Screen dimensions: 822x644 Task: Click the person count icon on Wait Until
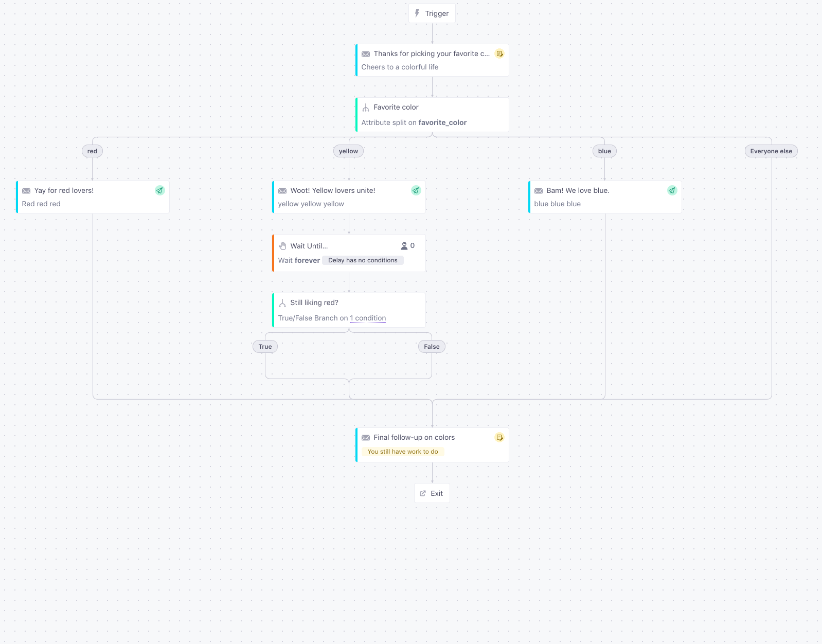click(x=404, y=246)
